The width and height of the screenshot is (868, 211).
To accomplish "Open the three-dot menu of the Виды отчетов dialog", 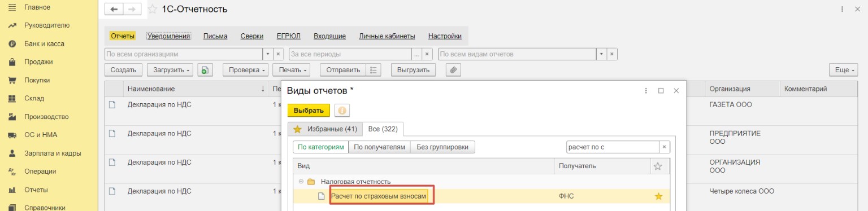I will [645, 90].
